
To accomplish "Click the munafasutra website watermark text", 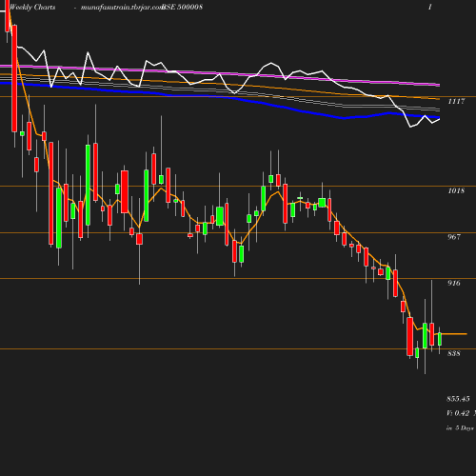I will [122, 8].
